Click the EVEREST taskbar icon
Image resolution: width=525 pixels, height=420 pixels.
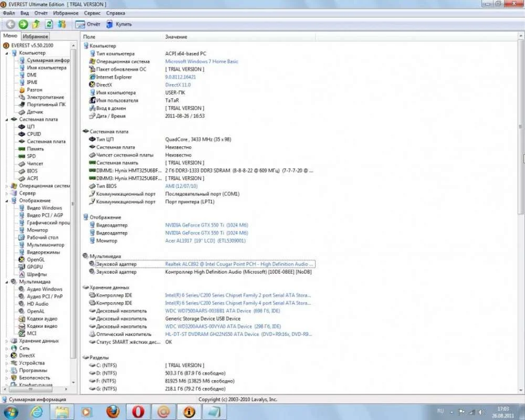click(189, 412)
